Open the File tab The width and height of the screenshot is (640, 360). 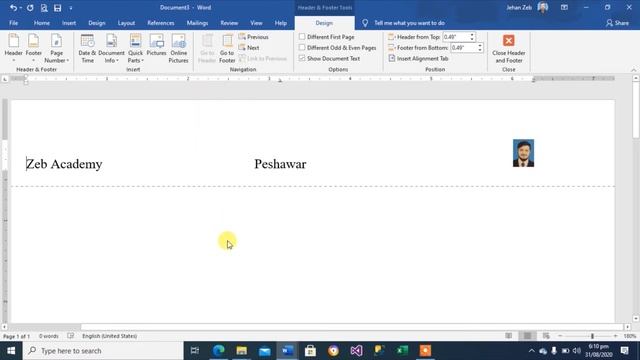pyautogui.click(x=13, y=23)
